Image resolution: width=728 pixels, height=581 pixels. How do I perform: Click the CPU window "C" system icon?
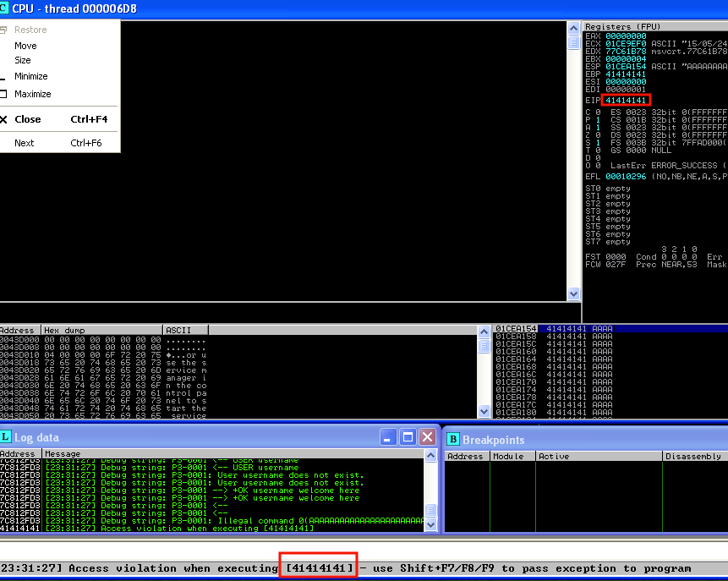[x=5, y=8]
